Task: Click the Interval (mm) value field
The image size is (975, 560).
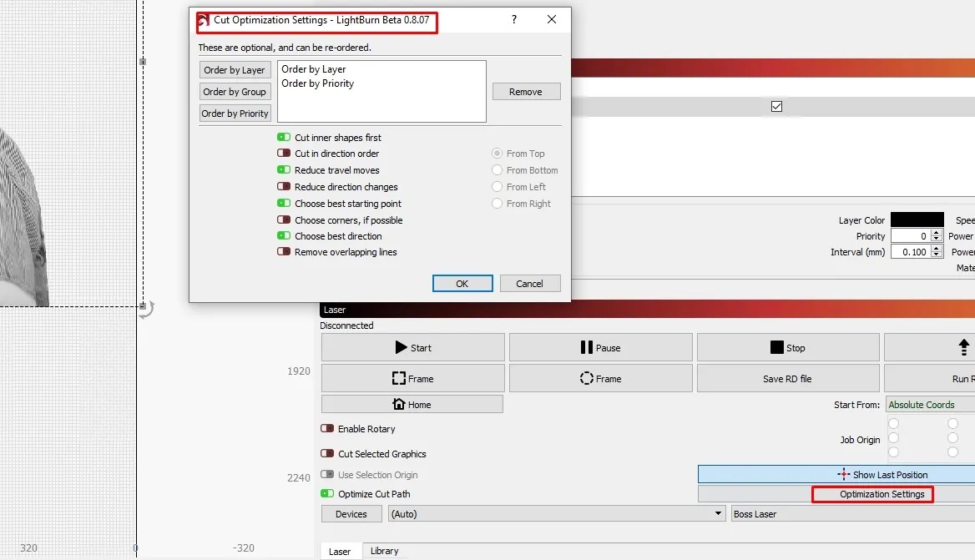Action: pyautogui.click(x=911, y=252)
